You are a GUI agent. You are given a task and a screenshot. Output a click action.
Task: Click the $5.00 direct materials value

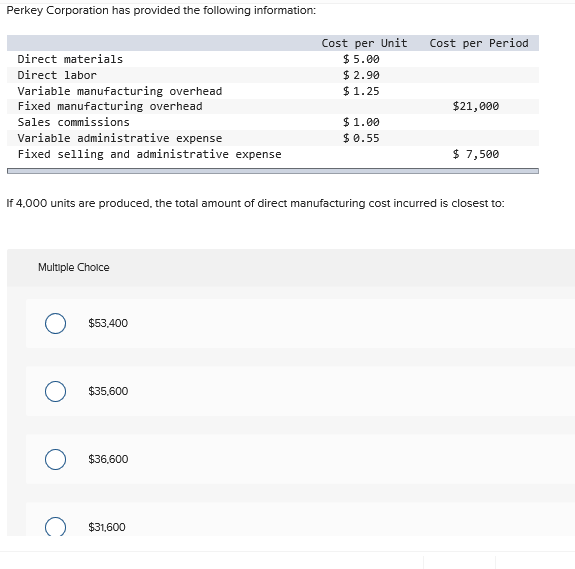(x=361, y=59)
